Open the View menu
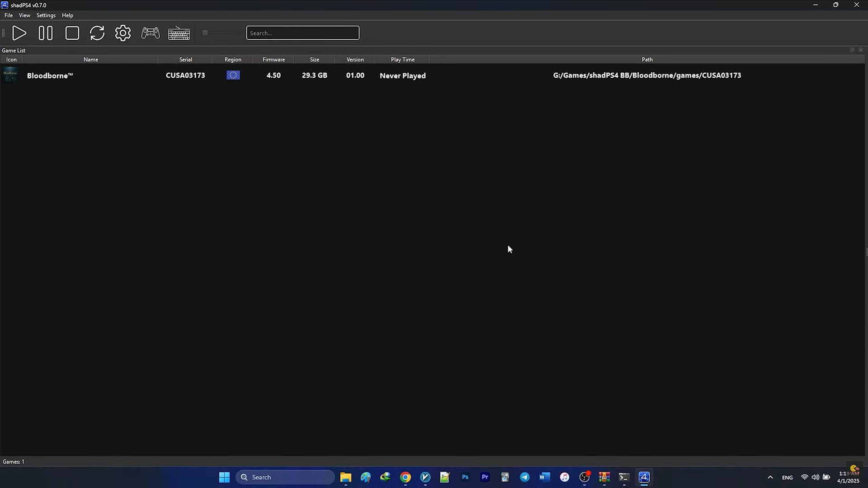 (24, 15)
